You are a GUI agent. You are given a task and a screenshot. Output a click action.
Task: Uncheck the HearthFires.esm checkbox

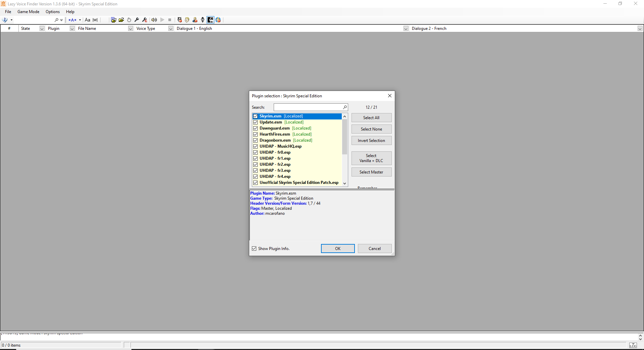tap(255, 134)
